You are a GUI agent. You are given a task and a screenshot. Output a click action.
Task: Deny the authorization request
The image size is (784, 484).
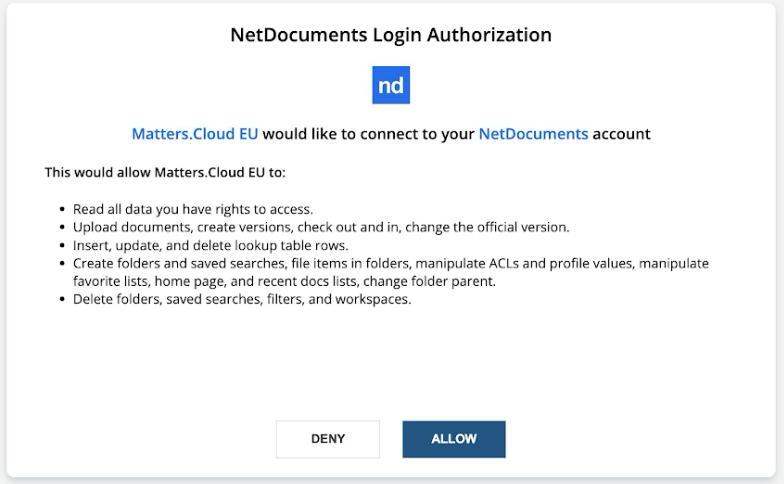[328, 439]
